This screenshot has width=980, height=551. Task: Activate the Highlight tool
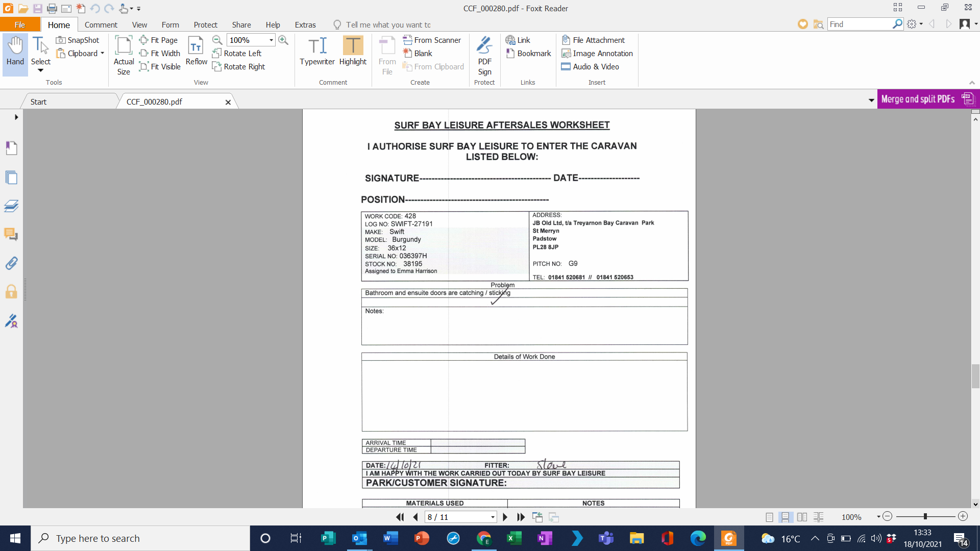(x=353, y=51)
